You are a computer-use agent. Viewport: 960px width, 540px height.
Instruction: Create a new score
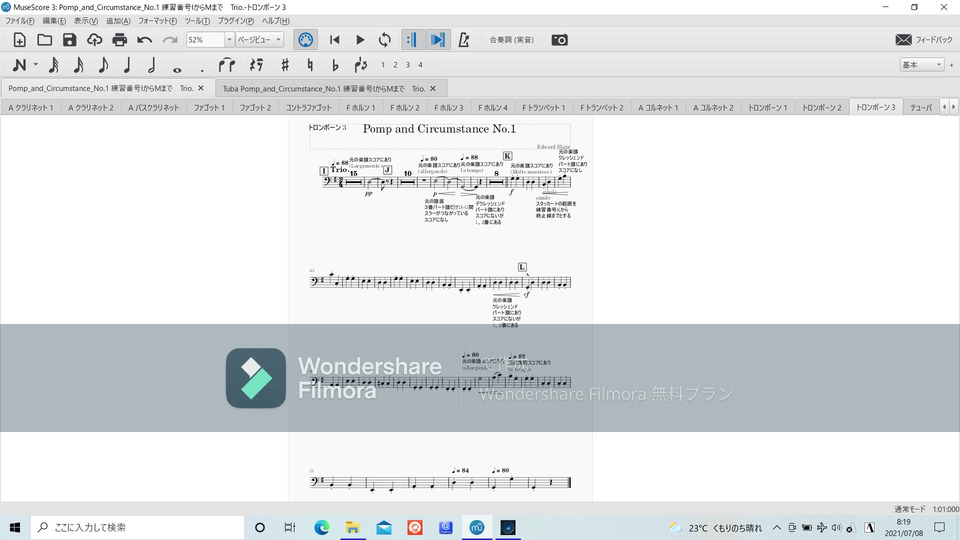tap(20, 40)
